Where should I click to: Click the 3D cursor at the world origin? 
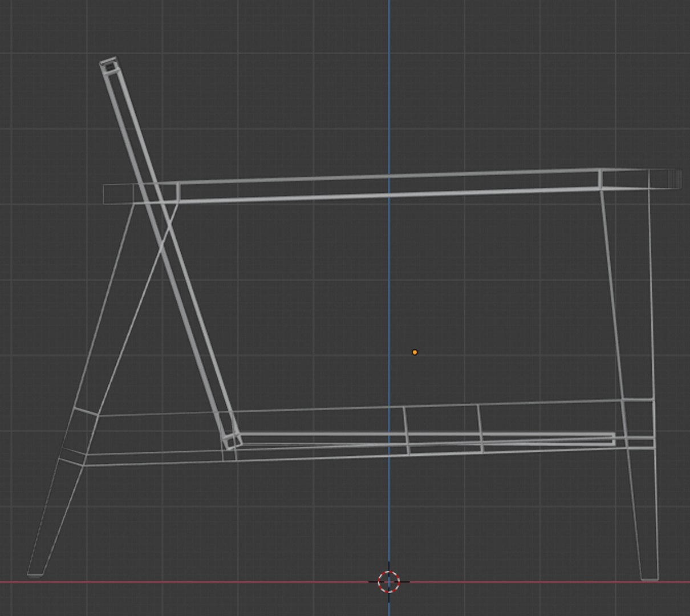click(389, 582)
